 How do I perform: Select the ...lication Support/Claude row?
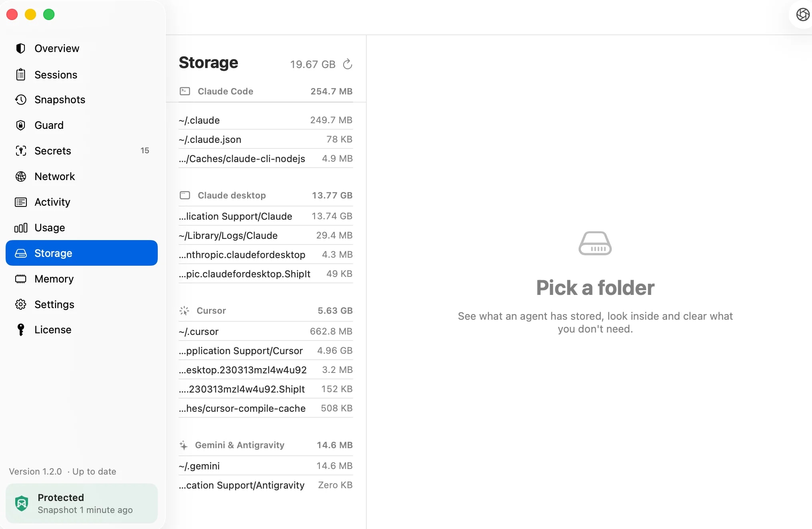265,216
